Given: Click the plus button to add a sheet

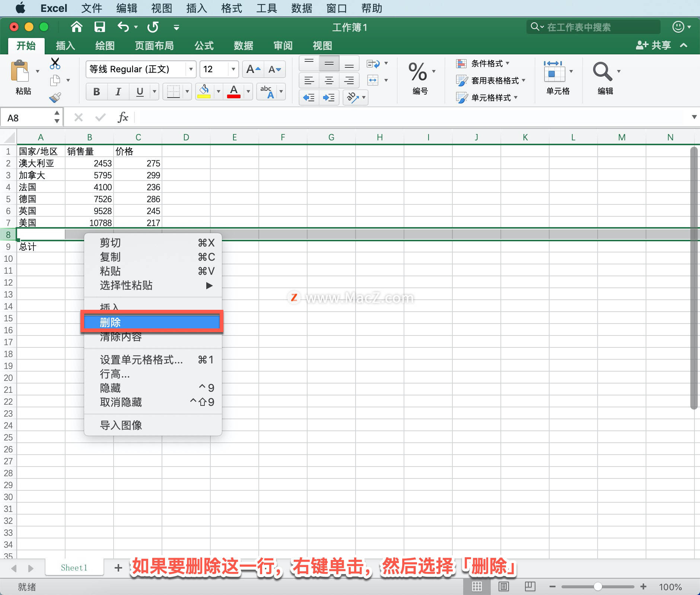Looking at the screenshot, I should pos(118,567).
